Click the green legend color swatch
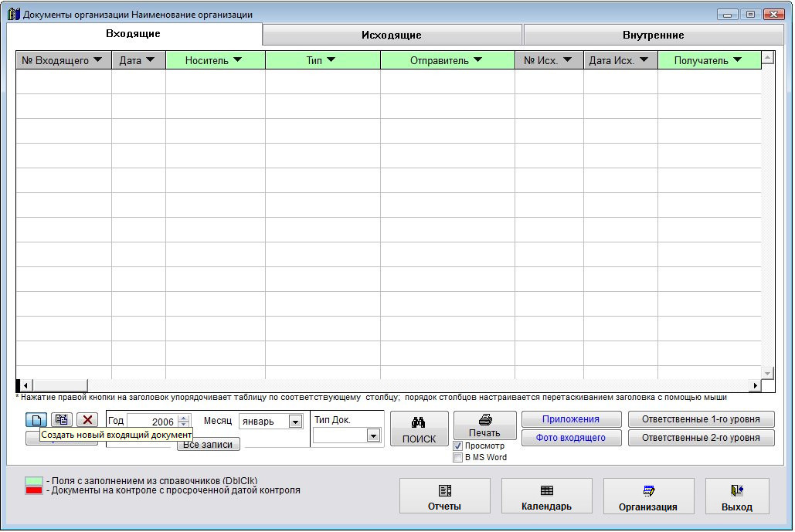The height and width of the screenshot is (532, 795). (x=34, y=481)
